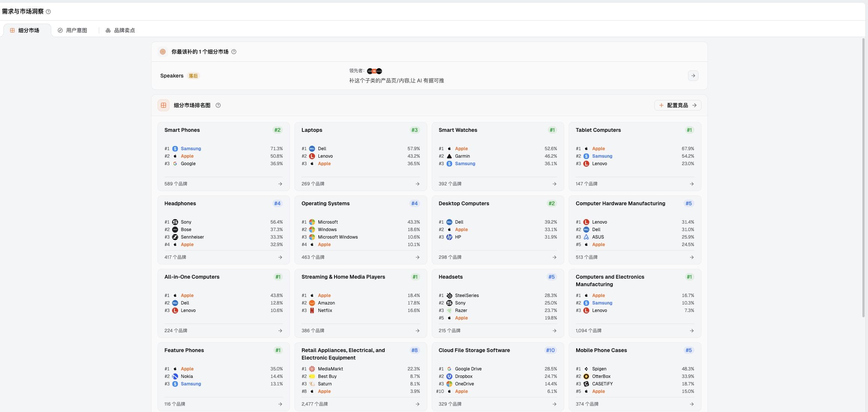Open Computer Hardware Manufacturing card arrow
This screenshot has width=868, height=412.
(x=692, y=257)
